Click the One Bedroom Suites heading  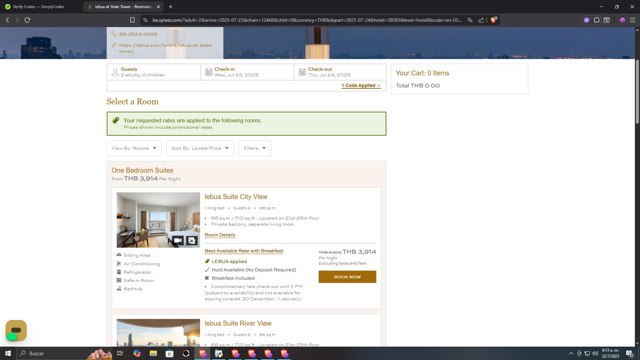[x=142, y=170]
